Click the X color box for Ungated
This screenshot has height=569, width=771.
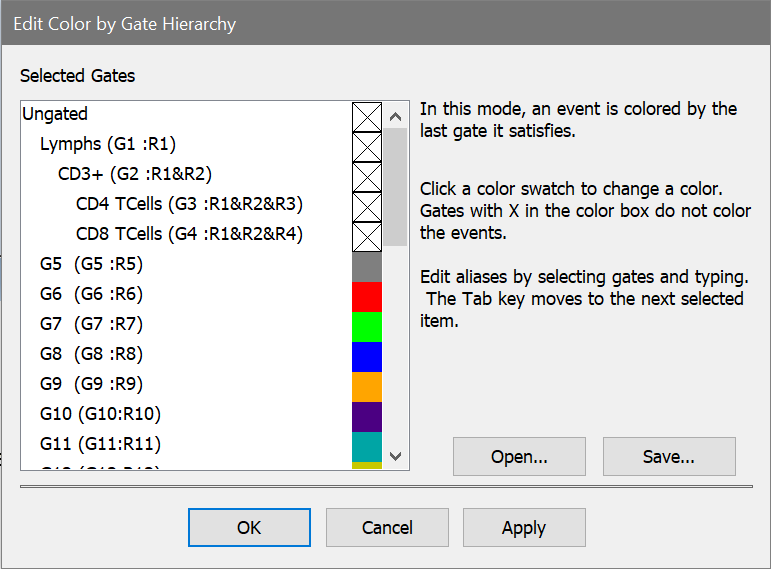[x=367, y=117]
